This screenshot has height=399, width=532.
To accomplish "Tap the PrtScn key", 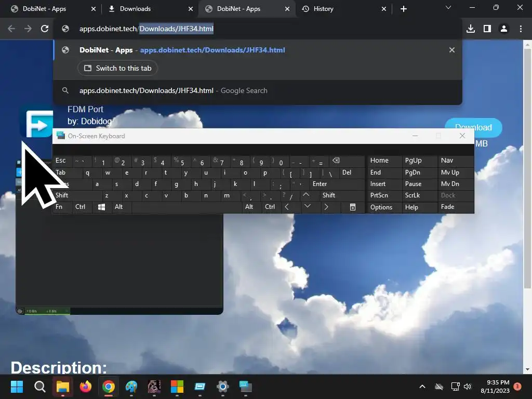I will click(x=384, y=195).
